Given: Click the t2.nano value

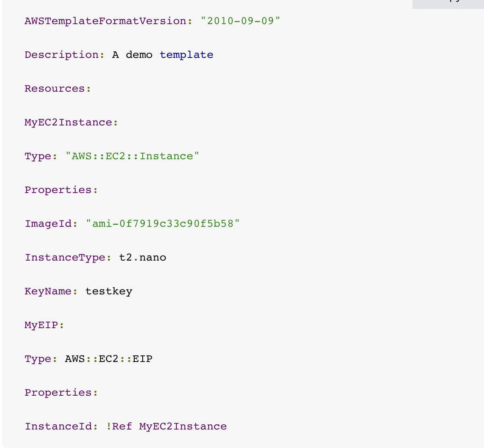Looking at the screenshot, I should (x=143, y=257).
